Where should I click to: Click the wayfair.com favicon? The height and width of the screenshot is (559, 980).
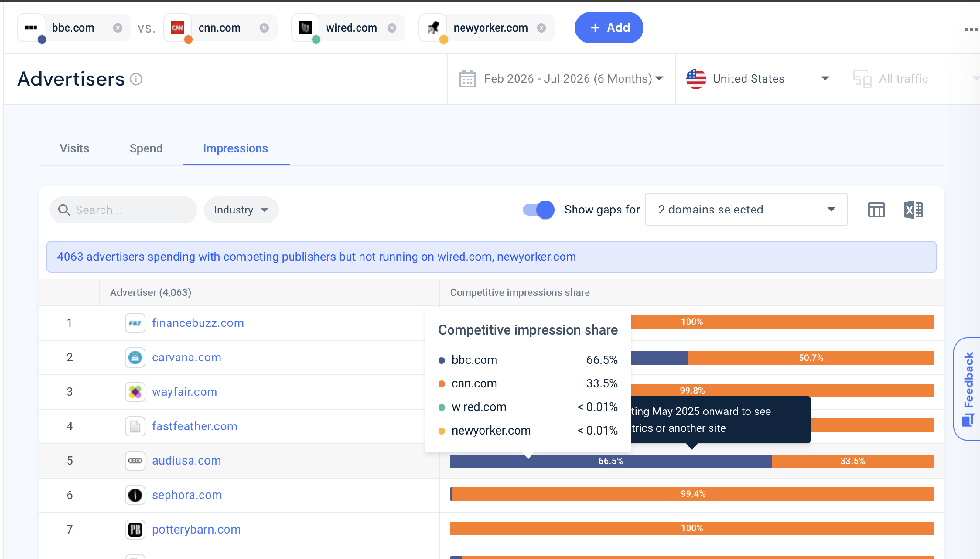tap(135, 392)
